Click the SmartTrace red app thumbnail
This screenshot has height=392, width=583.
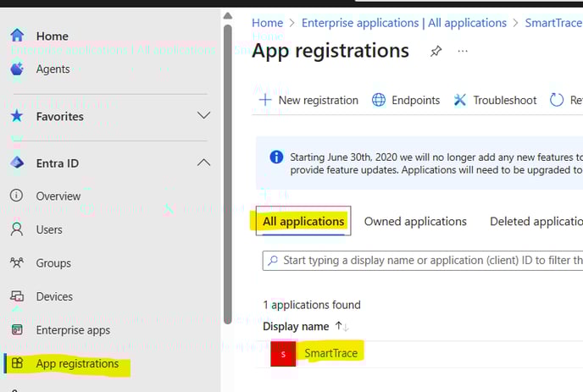283,353
